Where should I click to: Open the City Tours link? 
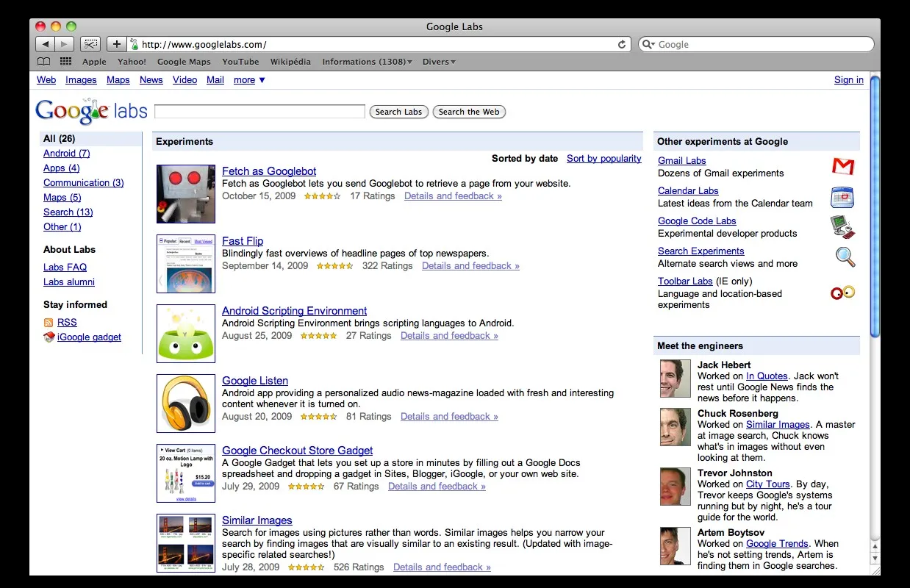point(767,484)
